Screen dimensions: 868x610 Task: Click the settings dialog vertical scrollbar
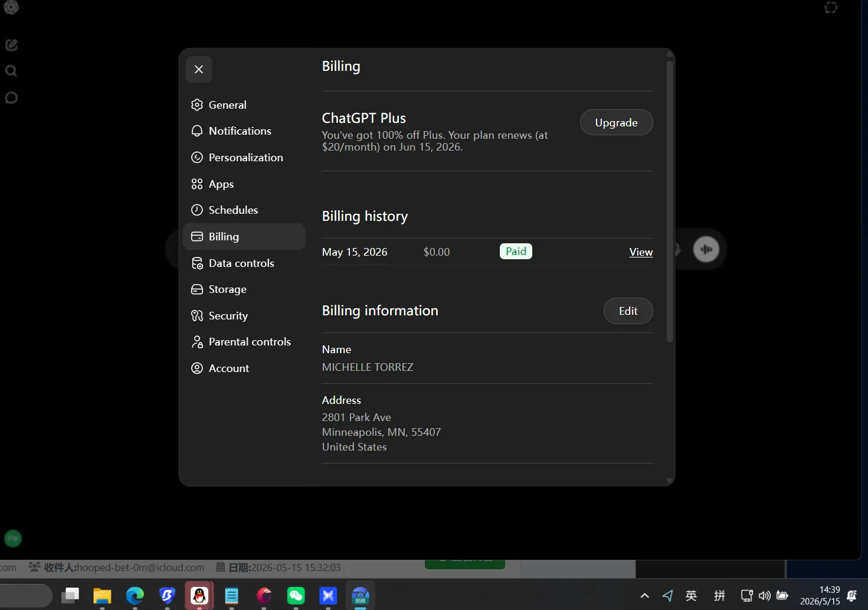coord(670,201)
